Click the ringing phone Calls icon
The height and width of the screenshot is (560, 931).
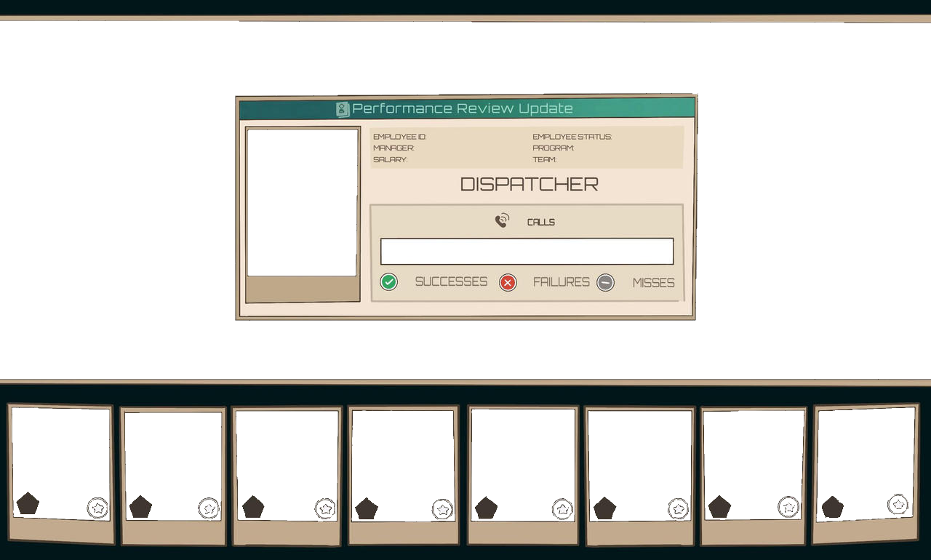tap(502, 220)
